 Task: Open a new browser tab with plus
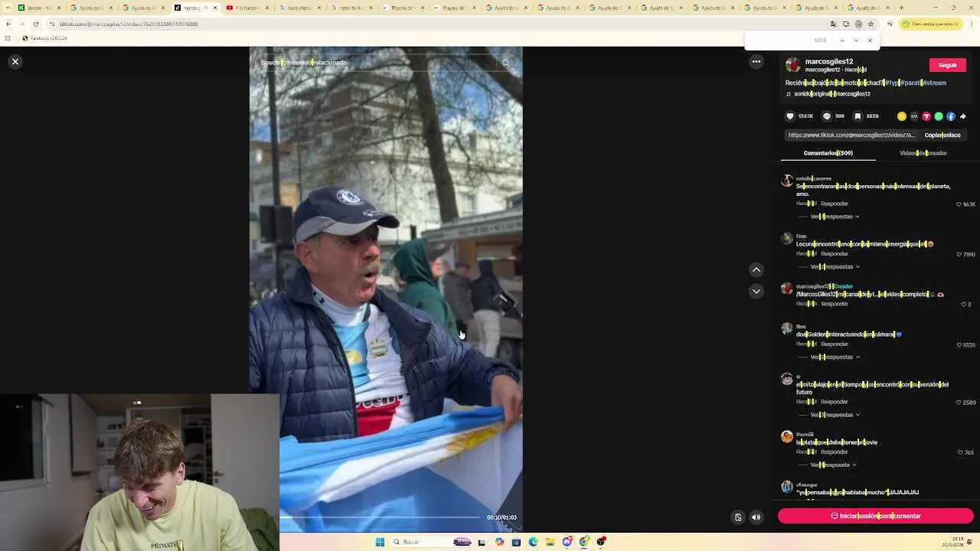point(901,8)
